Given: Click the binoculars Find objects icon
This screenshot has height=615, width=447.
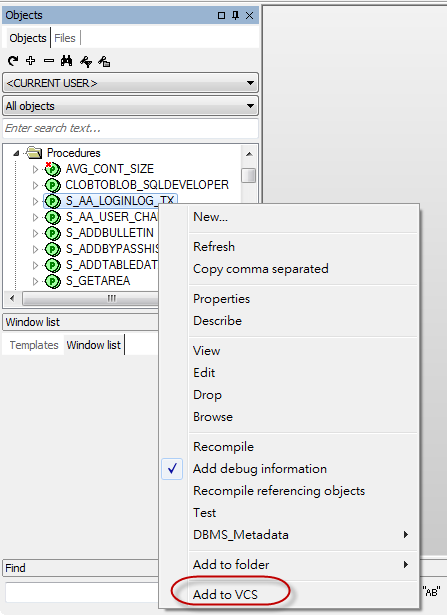Looking at the screenshot, I should [67, 61].
